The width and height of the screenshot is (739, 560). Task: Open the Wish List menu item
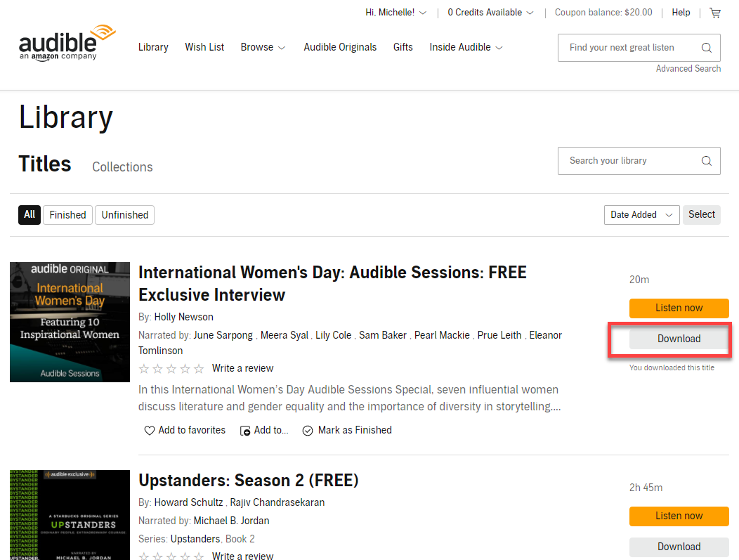click(x=204, y=47)
